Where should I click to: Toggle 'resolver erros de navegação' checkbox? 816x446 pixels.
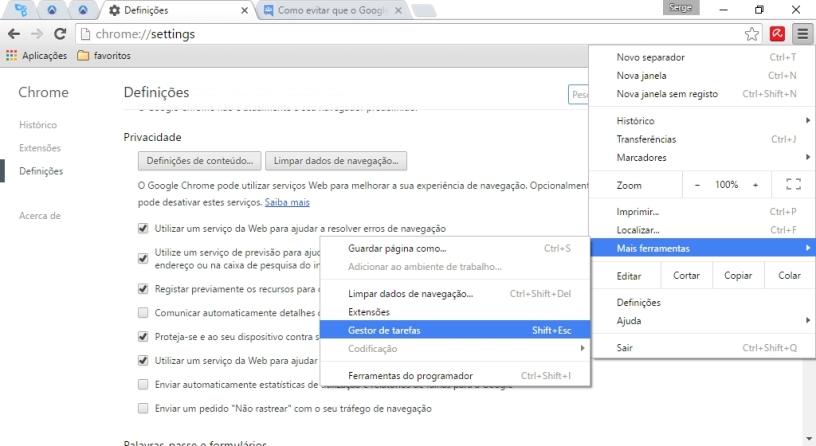coord(143,228)
